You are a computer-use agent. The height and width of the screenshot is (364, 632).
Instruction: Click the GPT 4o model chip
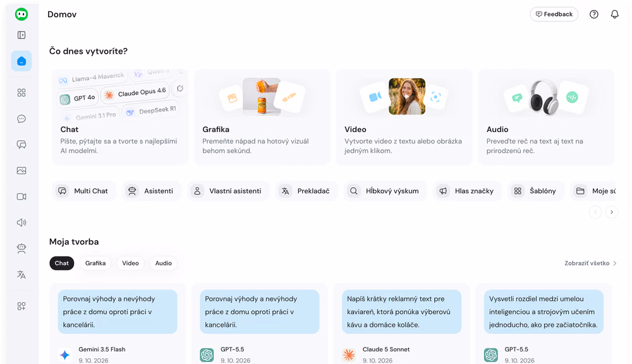tap(78, 98)
